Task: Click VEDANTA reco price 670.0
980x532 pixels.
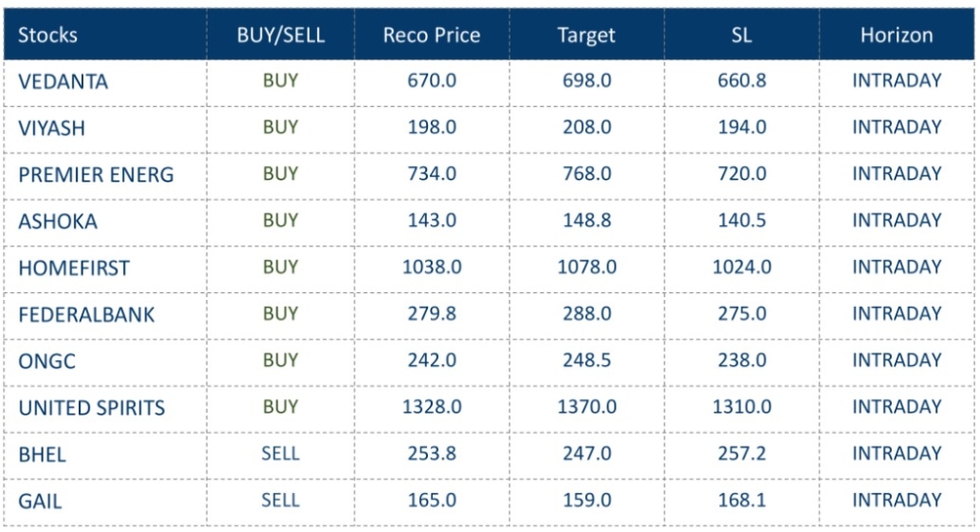Action: (432, 81)
